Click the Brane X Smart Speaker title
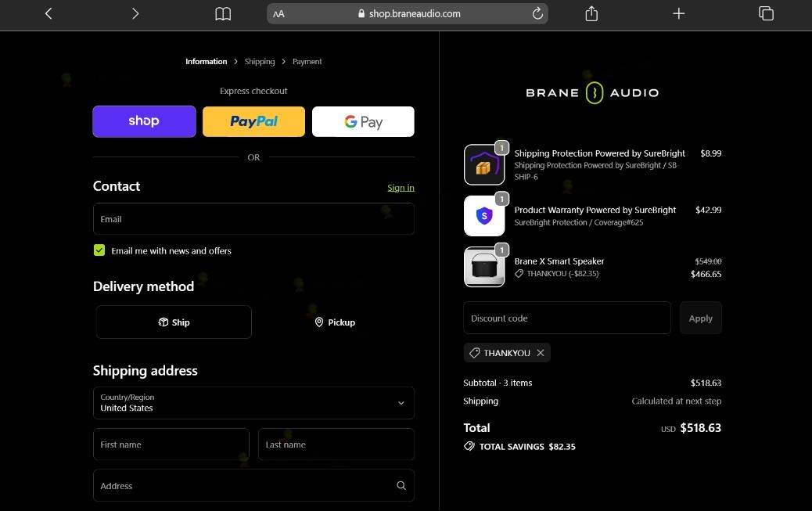The width and height of the screenshot is (812, 511). (559, 261)
